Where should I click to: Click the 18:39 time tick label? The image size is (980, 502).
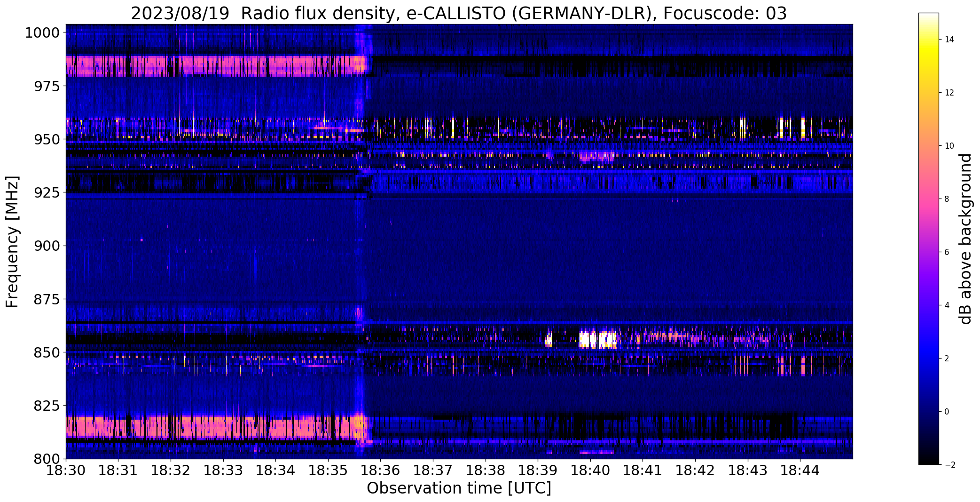pos(538,470)
